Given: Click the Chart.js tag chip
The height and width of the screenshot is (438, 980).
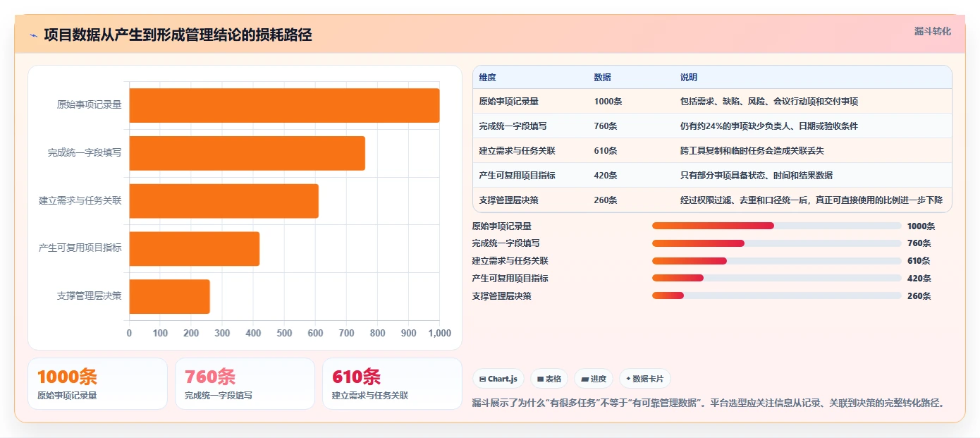Looking at the screenshot, I should click(x=498, y=379).
